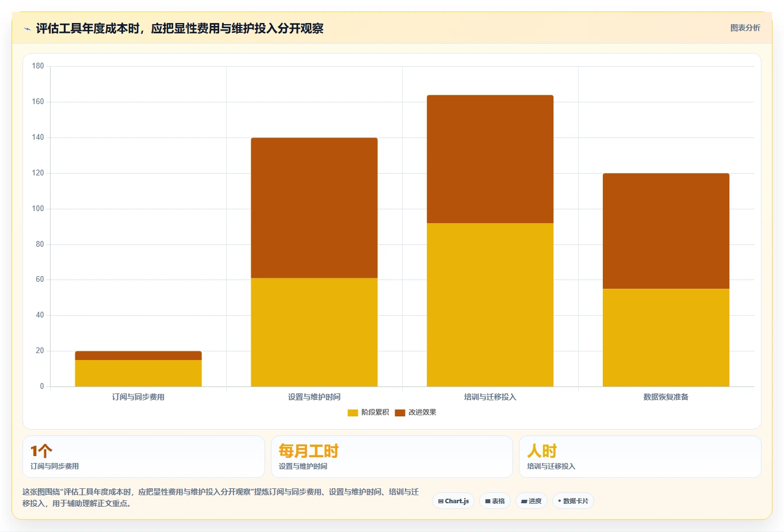Click the 订阅与同步费用 x-axis label
This screenshot has height=532, width=784.
138,397
